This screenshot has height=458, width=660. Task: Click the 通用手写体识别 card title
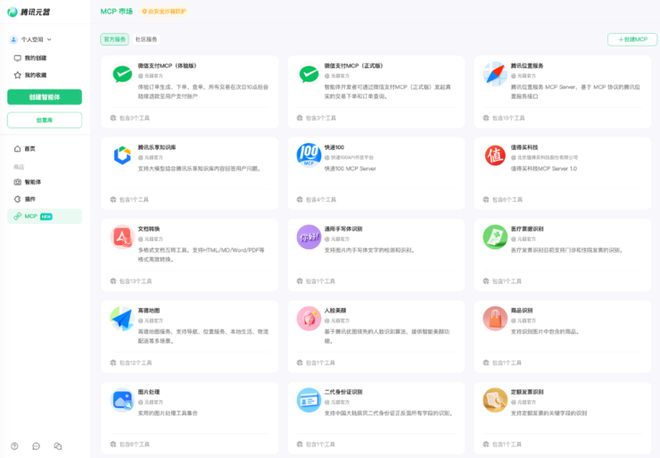[343, 229]
